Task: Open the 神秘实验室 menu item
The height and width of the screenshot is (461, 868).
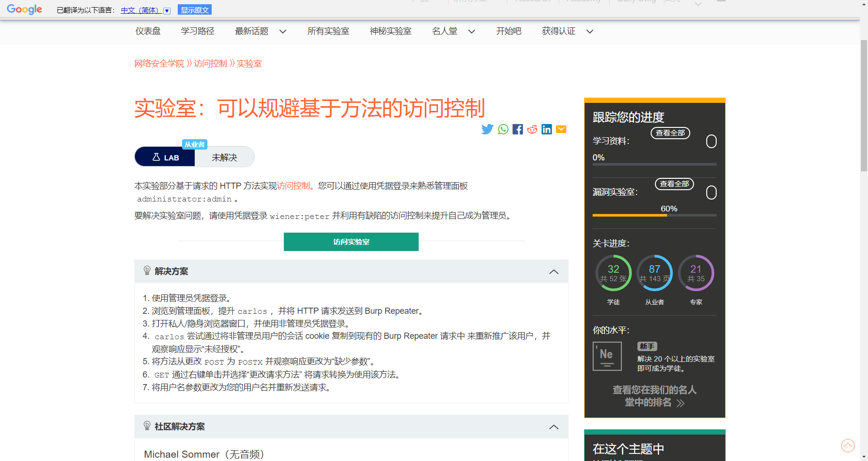Action: tap(390, 31)
